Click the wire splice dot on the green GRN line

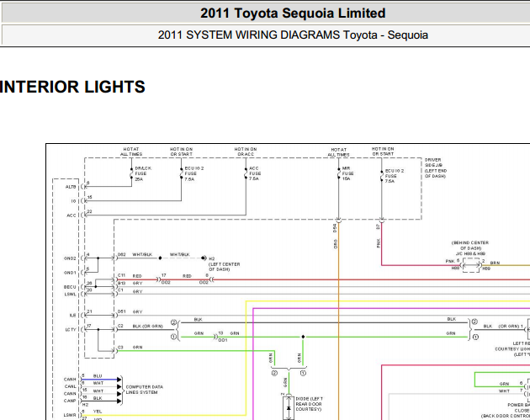[x=303, y=337]
